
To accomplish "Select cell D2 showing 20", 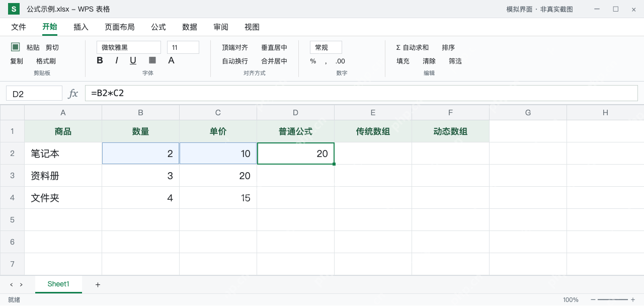I will [x=296, y=154].
